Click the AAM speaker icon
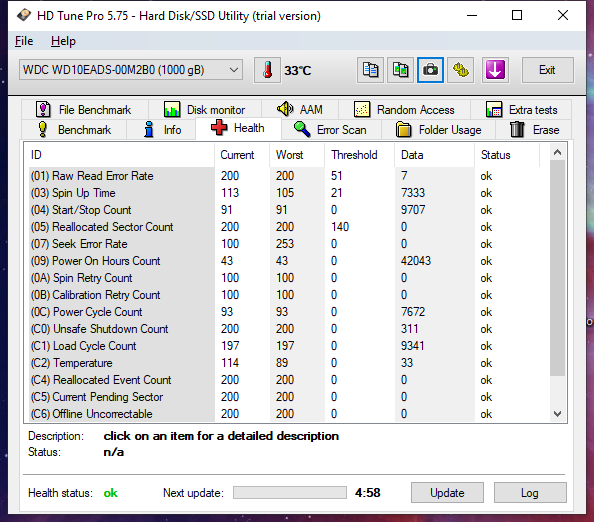 tap(285, 109)
